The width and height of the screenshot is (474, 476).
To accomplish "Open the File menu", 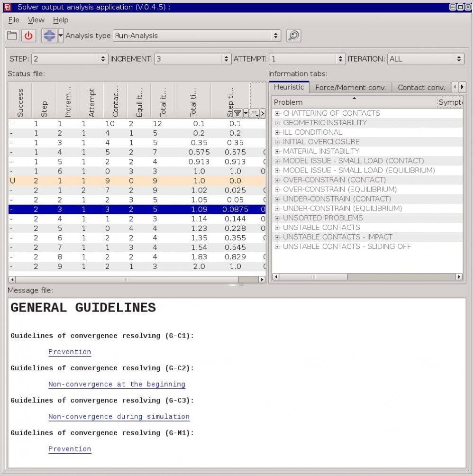I will [14, 20].
